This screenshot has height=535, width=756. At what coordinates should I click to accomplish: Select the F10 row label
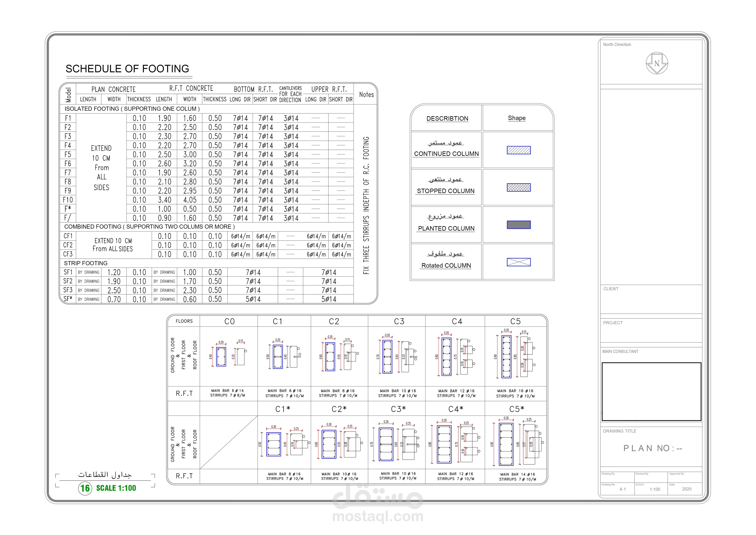[68, 200]
